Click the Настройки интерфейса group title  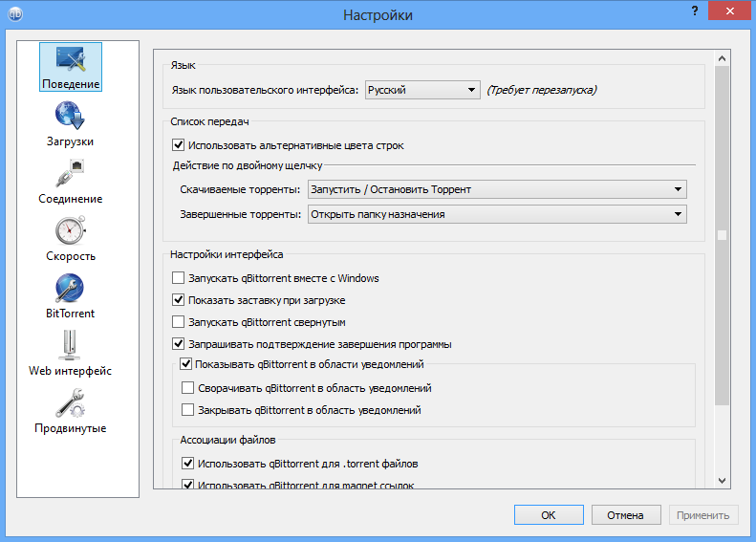point(227,254)
